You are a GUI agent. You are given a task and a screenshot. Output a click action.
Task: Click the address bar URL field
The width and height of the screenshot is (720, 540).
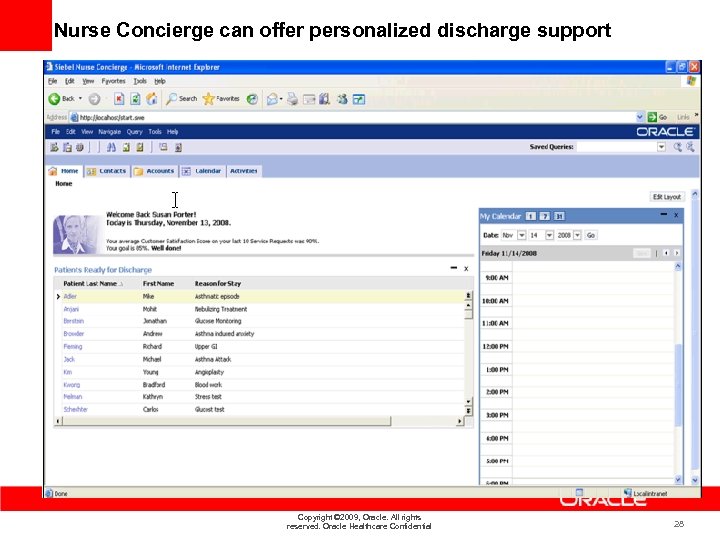pyautogui.click(x=356, y=118)
